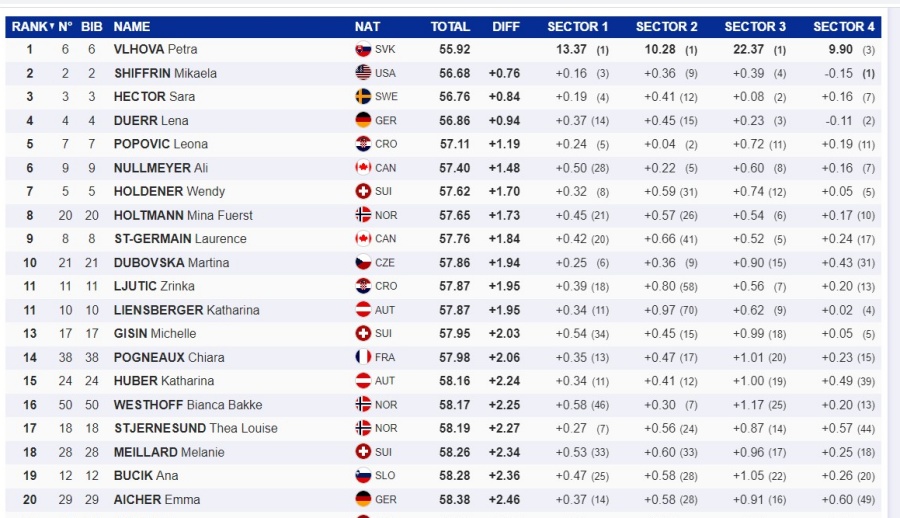Screen dimensions: 900x518
Task: Click Norway flag in Holtmann row
Action: (363, 215)
